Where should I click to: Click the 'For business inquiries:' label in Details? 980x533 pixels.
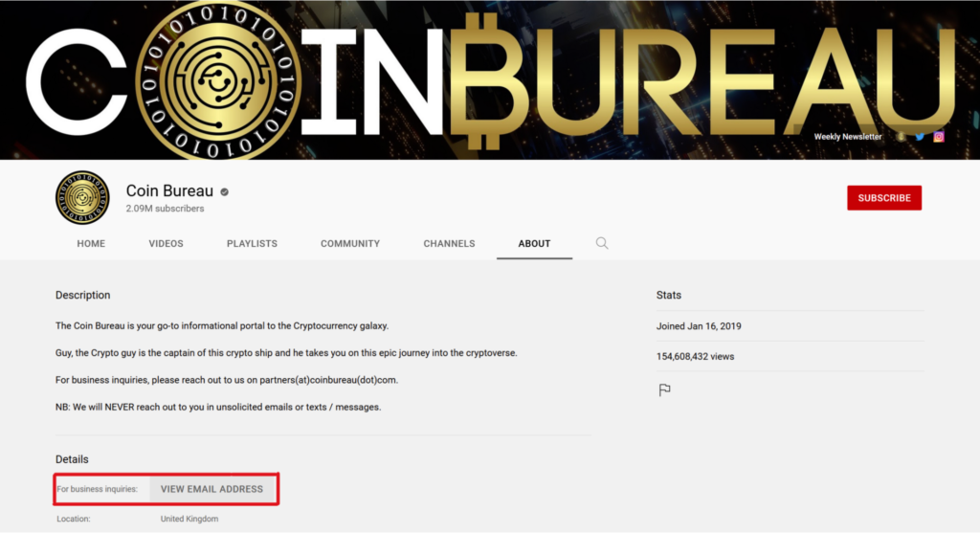tap(97, 489)
